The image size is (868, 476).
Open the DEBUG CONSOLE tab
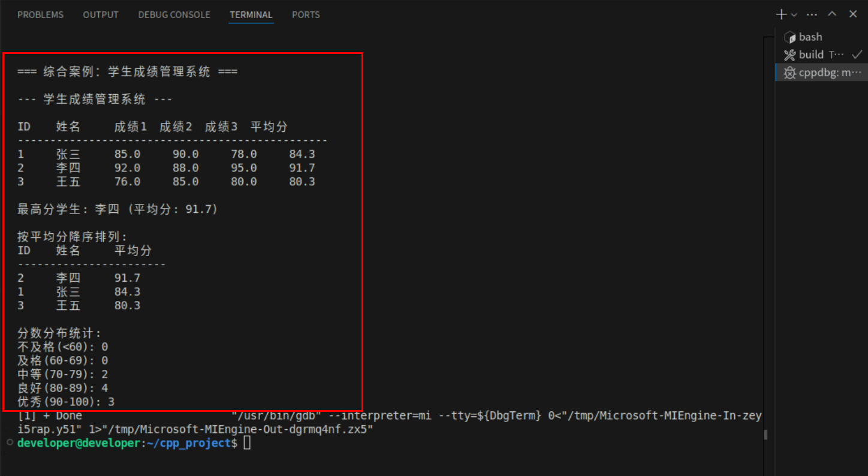(174, 14)
